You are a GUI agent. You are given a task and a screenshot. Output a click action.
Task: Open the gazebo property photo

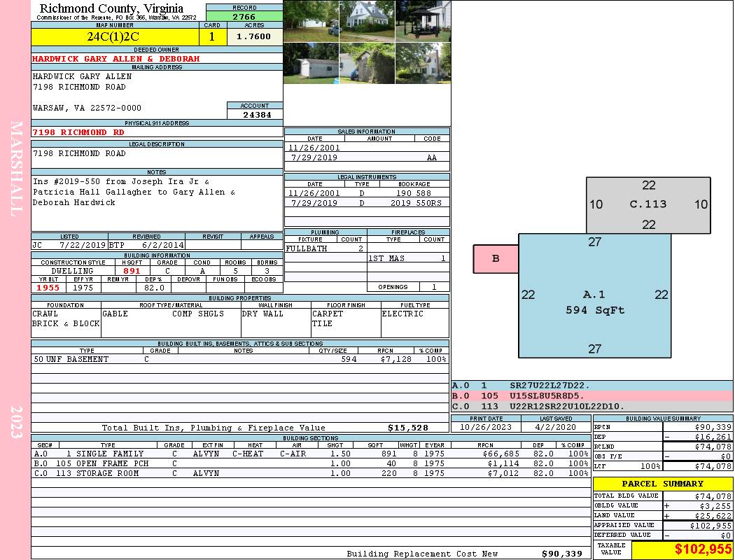point(423,21)
